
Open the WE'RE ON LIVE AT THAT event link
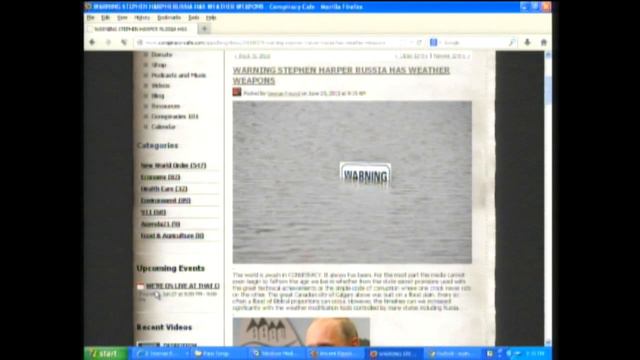[x=182, y=286]
